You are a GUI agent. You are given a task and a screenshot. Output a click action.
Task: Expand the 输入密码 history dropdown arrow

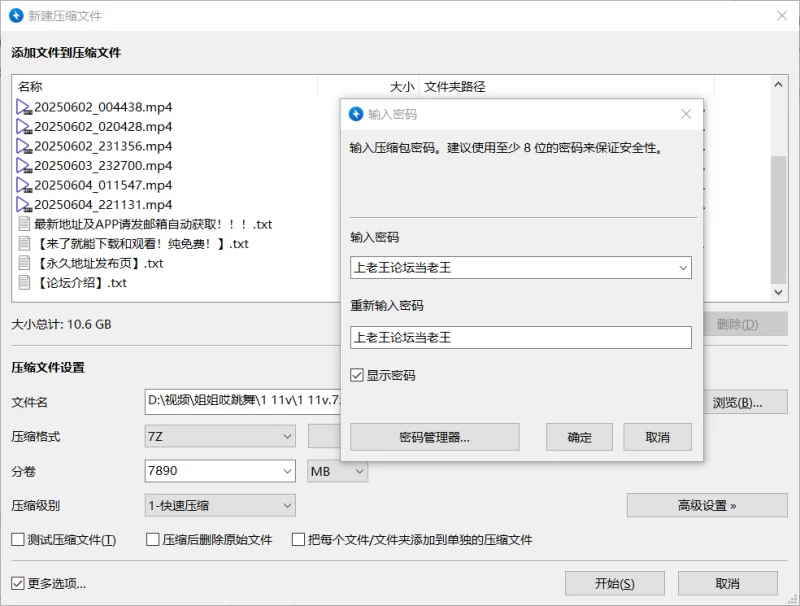pos(683,268)
